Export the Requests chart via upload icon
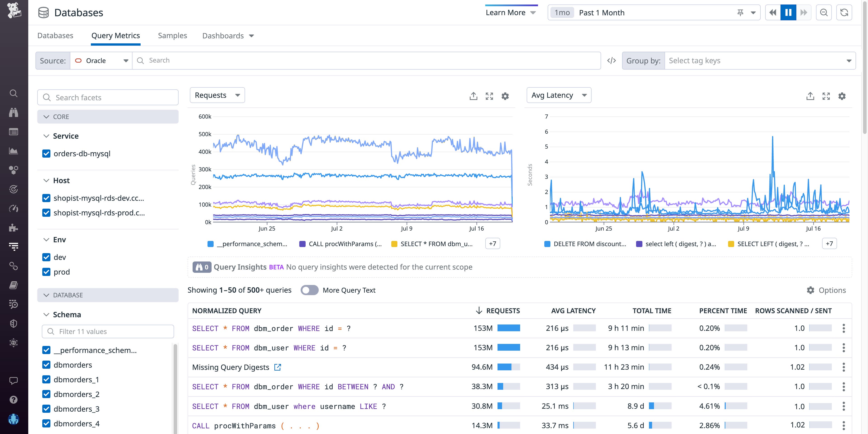This screenshot has width=868, height=434. tap(473, 96)
